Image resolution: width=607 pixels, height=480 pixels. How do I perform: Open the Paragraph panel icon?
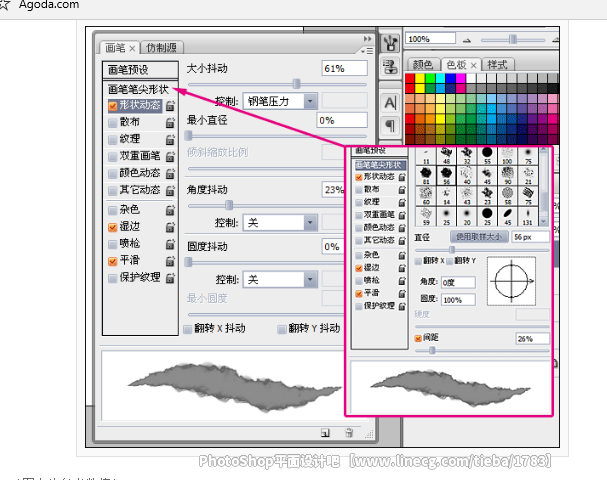click(x=390, y=125)
